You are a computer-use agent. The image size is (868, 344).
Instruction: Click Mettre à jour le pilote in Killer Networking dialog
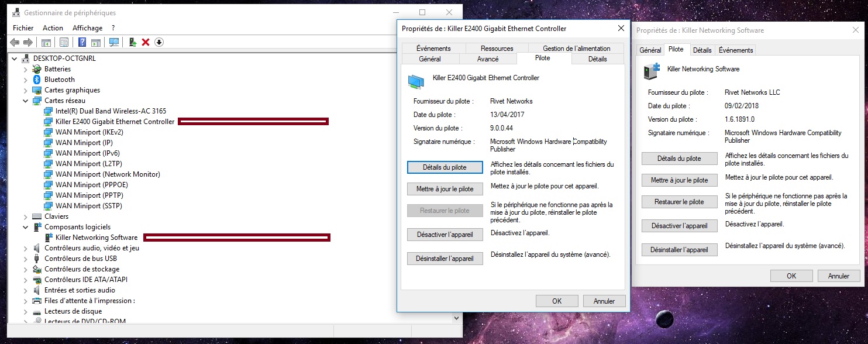680,180
